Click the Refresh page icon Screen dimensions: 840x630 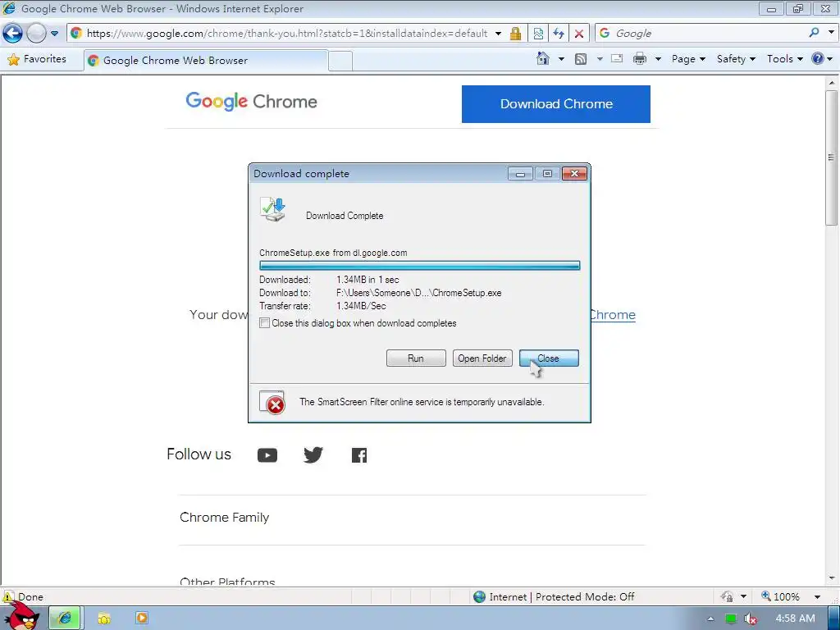[558, 33]
